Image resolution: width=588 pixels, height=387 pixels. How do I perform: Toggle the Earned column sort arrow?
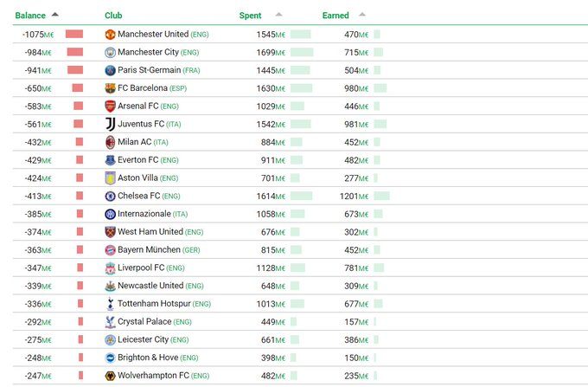pos(361,15)
